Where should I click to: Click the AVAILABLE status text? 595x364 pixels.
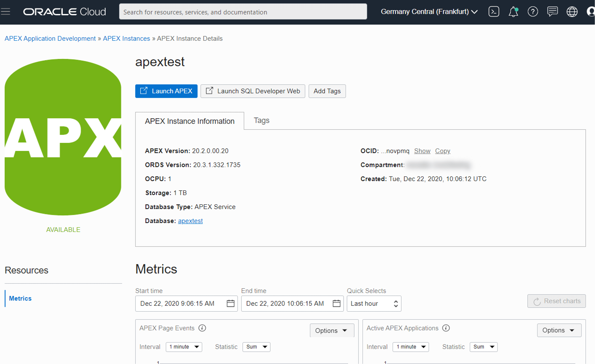63,230
